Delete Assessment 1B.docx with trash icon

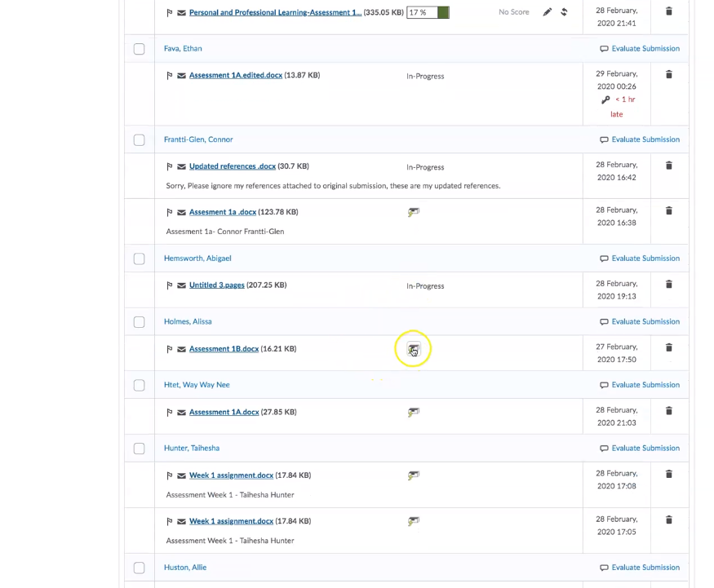669,347
